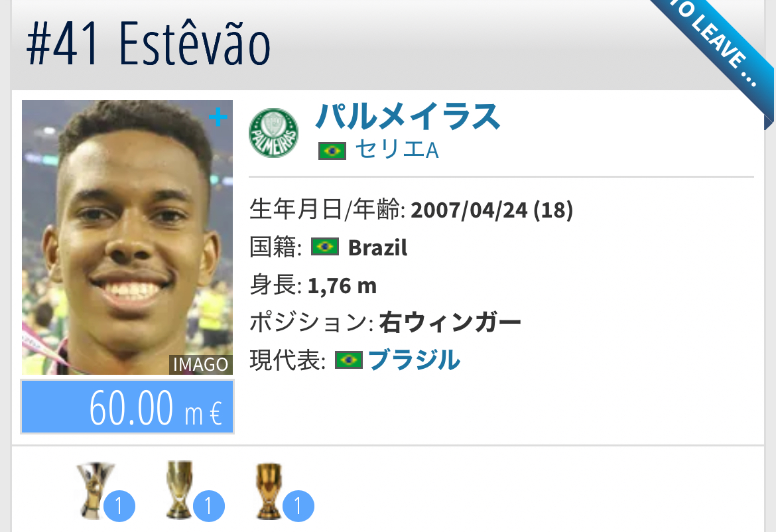This screenshot has height=532, width=776.
Task: Click the Brazil flag beside セリエA
Action: pyautogui.click(x=332, y=151)
